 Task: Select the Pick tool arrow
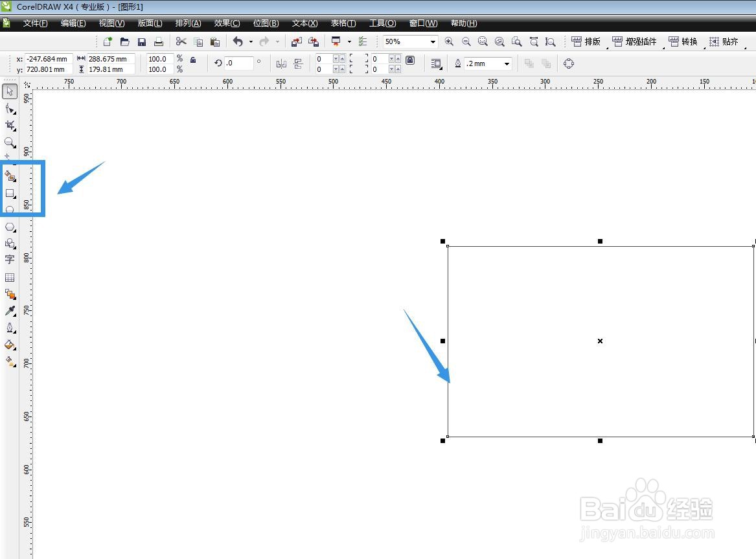10,91
